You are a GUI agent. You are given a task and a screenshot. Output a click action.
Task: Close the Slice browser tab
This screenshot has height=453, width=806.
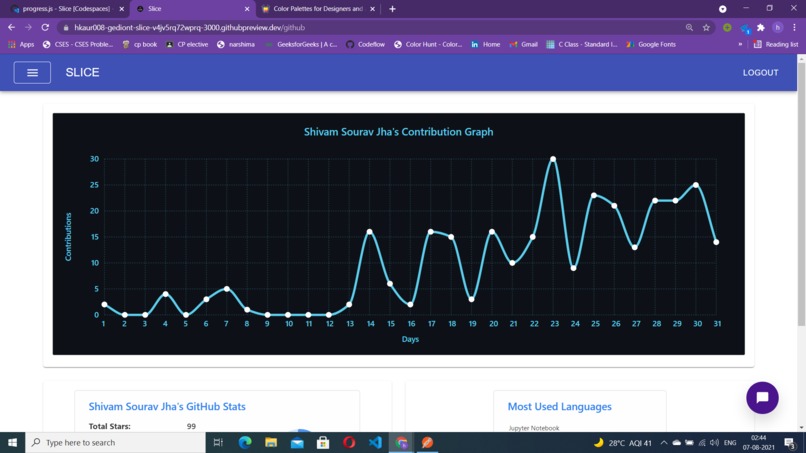click(247, 9)
